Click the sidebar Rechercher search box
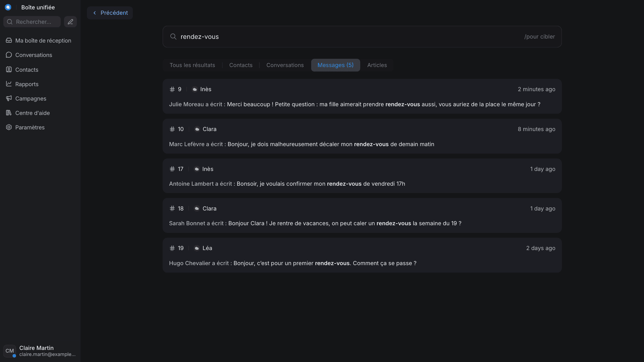644x362 pixels. click(32, 22)
